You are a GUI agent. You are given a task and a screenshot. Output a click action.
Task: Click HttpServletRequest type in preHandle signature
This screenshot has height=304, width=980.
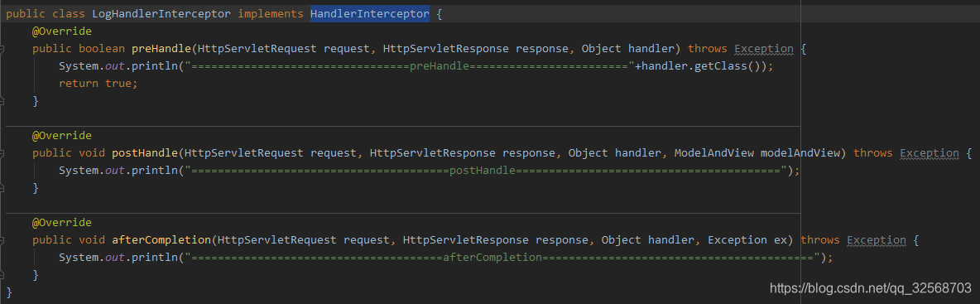coord(257,49)
